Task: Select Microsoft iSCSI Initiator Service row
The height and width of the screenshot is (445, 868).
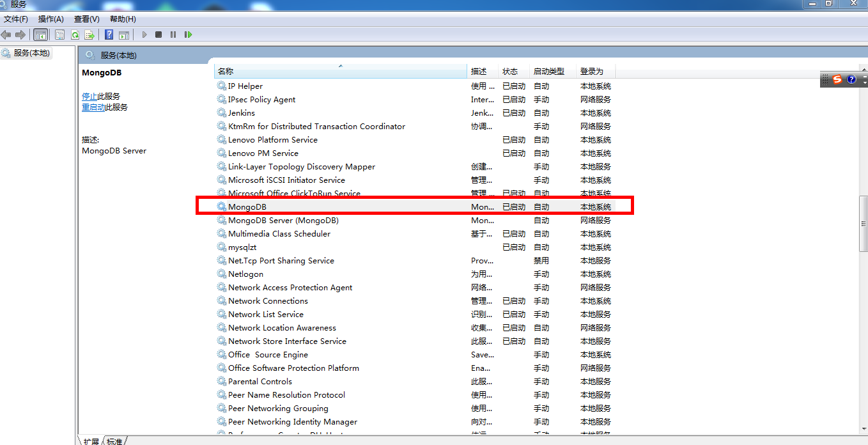Action: pos(414,180)
